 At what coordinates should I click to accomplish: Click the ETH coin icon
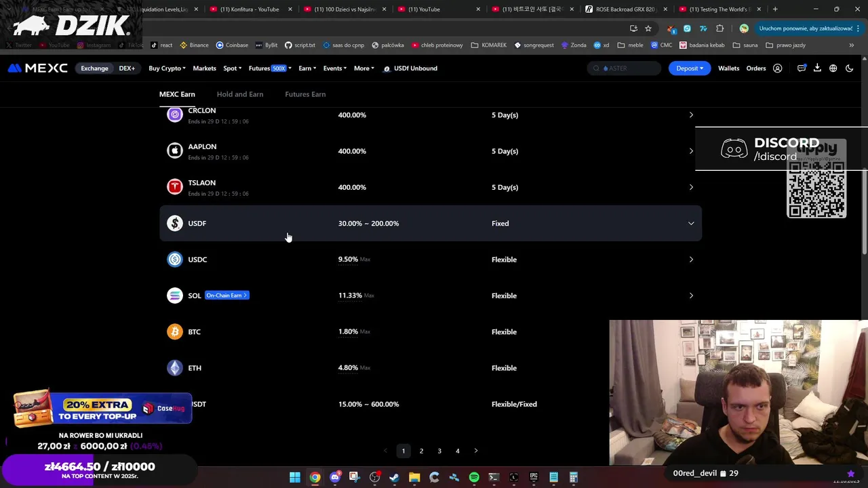tap(175, 368)
